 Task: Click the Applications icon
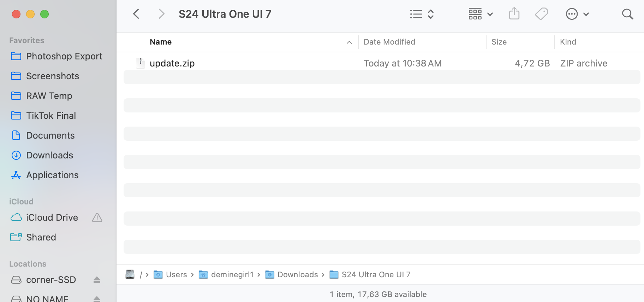click(x=16, y=175)
